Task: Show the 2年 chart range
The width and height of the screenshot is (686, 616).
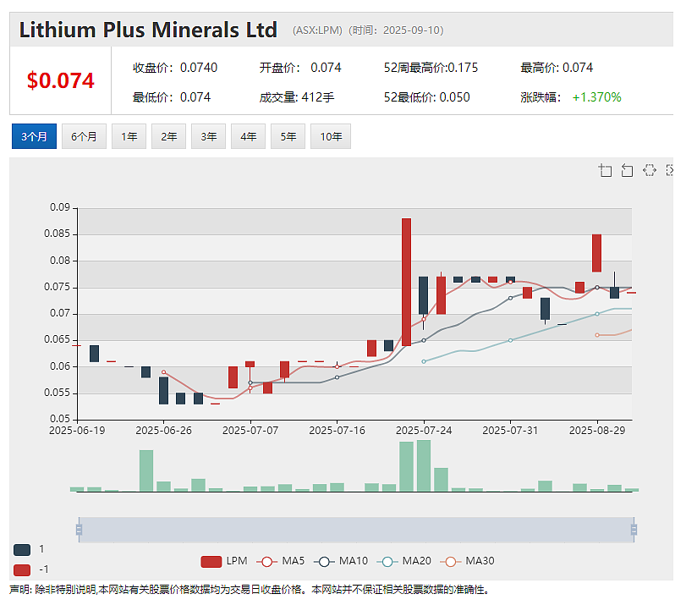Action: coord(168,136)
